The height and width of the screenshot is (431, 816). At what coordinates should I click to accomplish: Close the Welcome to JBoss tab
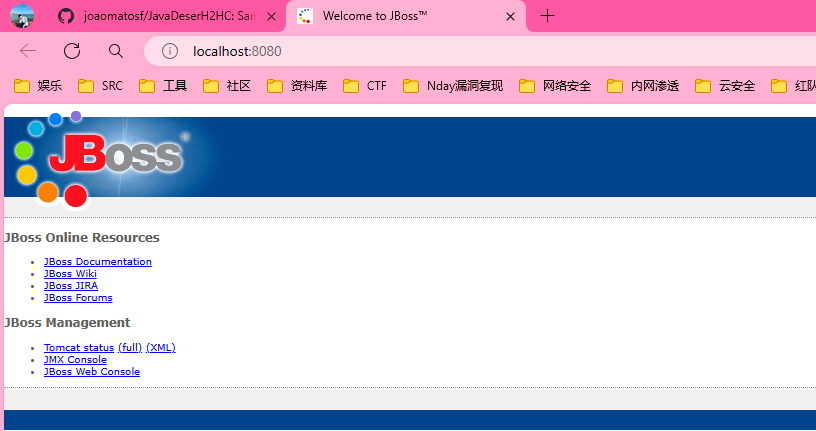pyautogui.click(x=511, y=16)
